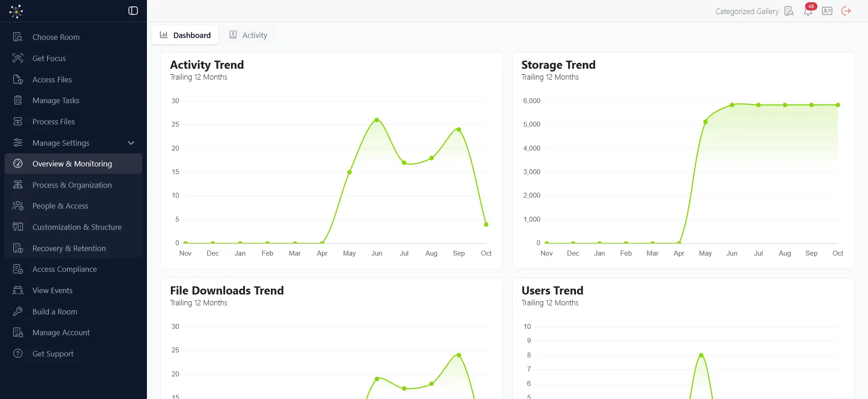
Task: Open the Dashboard tab
Action: click(185, 35)
